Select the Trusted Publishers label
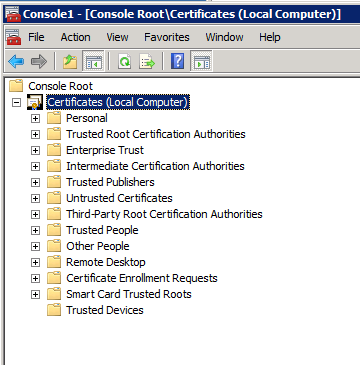The image size is (360, 365). point(110,182)
